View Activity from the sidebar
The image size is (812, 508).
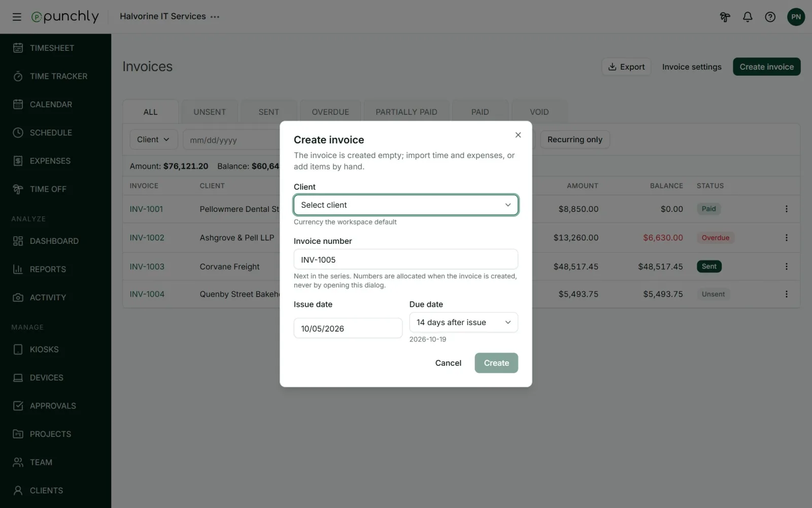(55, 297)
